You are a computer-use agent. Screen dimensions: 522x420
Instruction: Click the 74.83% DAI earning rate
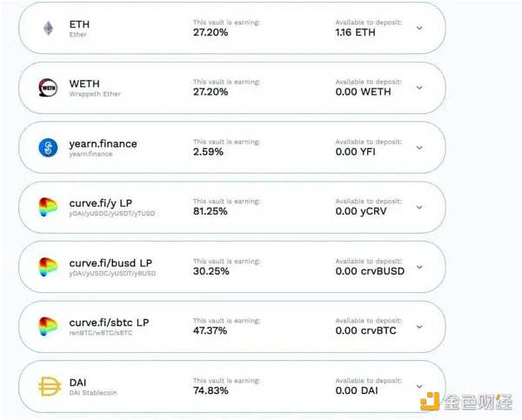point(209,391)
